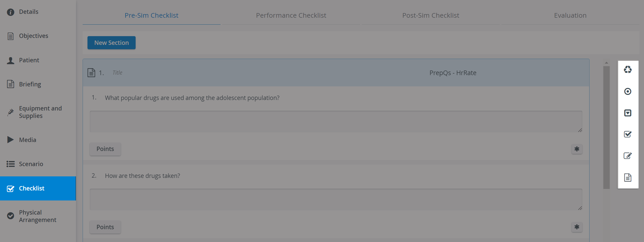Open the Evaluation tab

570,15
